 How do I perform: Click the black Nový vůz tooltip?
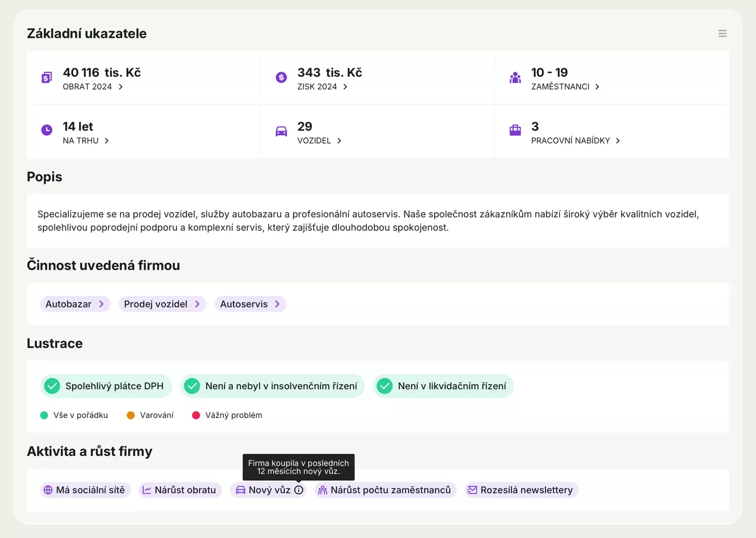pos(298,467)
